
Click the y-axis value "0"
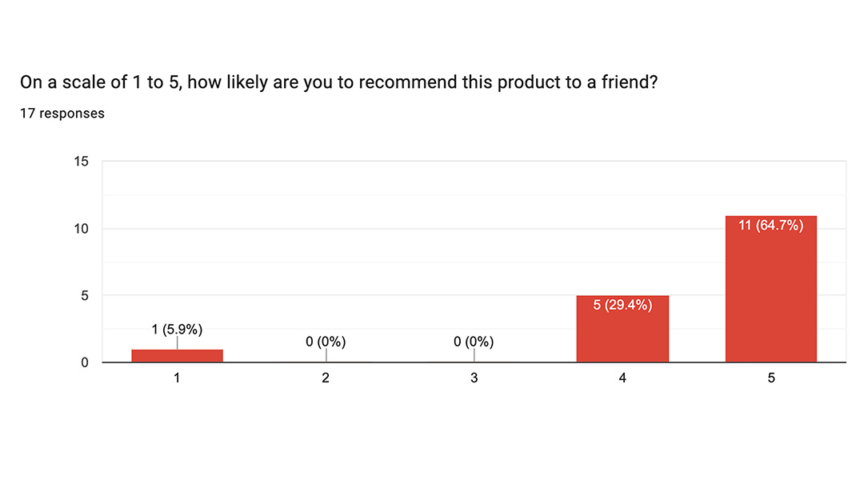[x=85, y=362]
